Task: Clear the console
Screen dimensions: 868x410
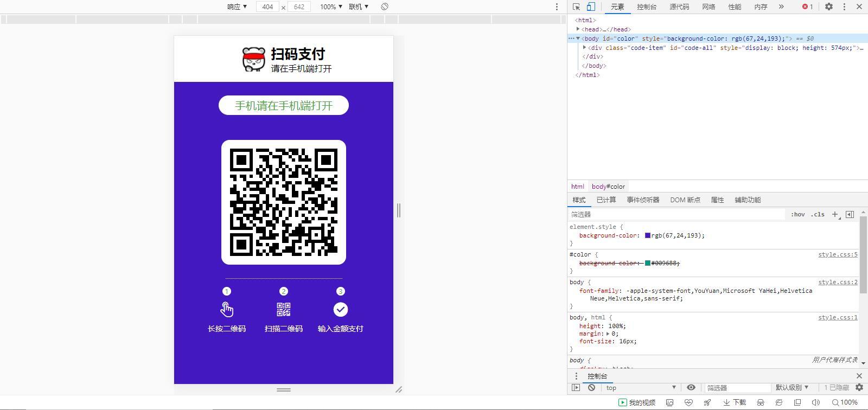Action: (592, 388)
